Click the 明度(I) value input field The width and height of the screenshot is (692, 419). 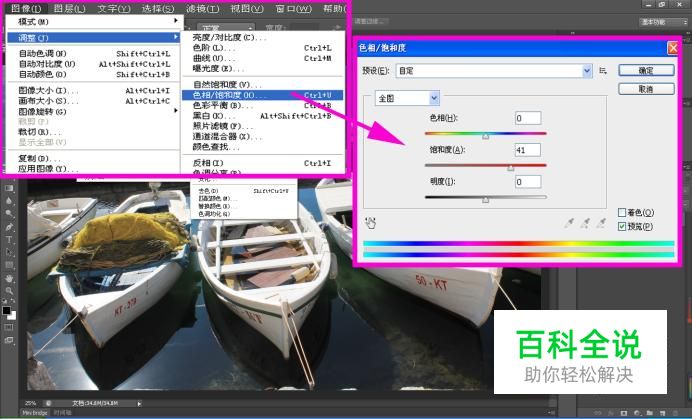[528, 181]
